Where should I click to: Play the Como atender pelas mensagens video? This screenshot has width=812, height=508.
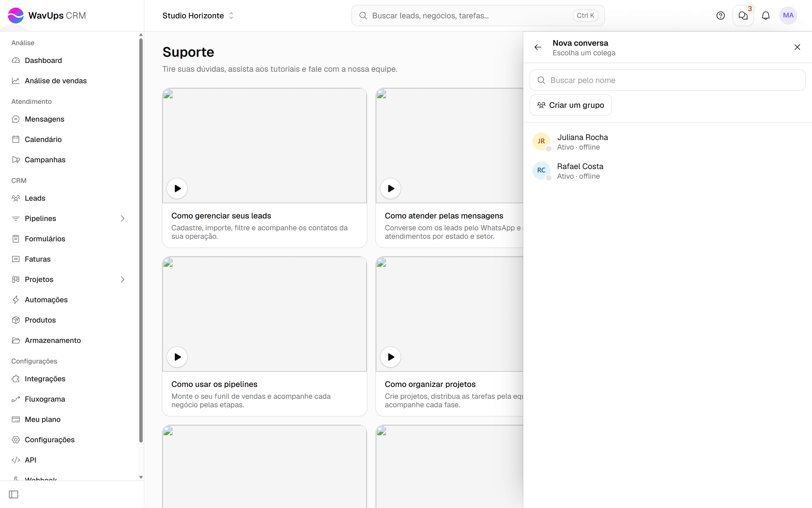click(390, 189)
